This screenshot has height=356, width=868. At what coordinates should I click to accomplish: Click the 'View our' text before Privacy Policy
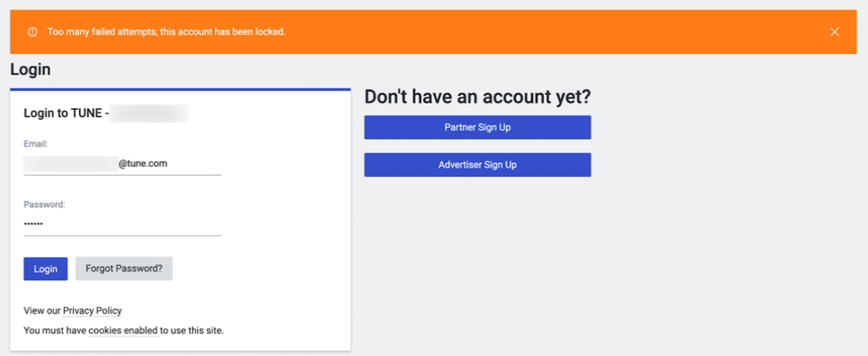click(x=42, y=311)
